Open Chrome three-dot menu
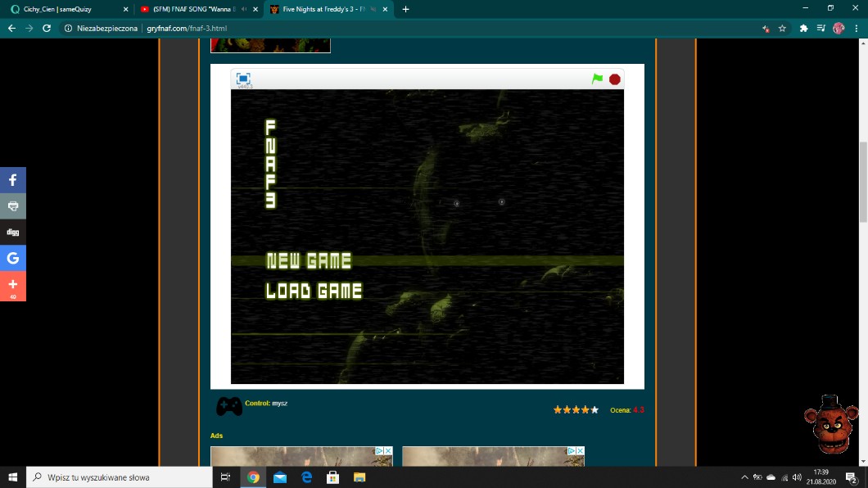868x488 pixels. (x=856, y=28)
